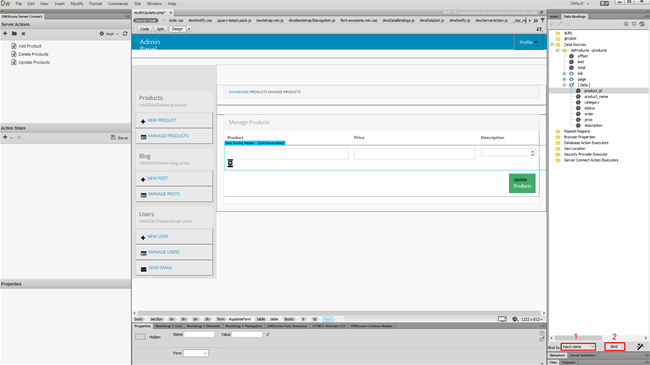Save the action steps

point(119,137)
